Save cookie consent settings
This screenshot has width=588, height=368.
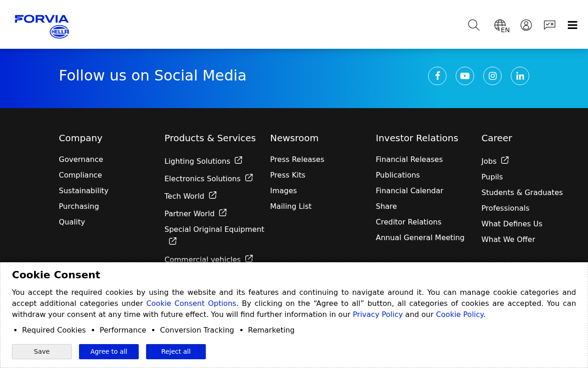point(42,351)
